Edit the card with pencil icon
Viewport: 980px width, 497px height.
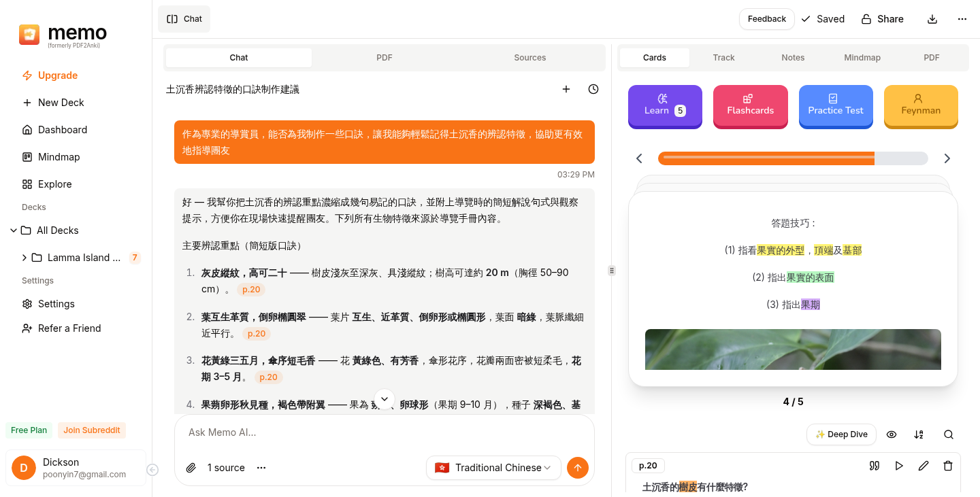pos(924,466)
